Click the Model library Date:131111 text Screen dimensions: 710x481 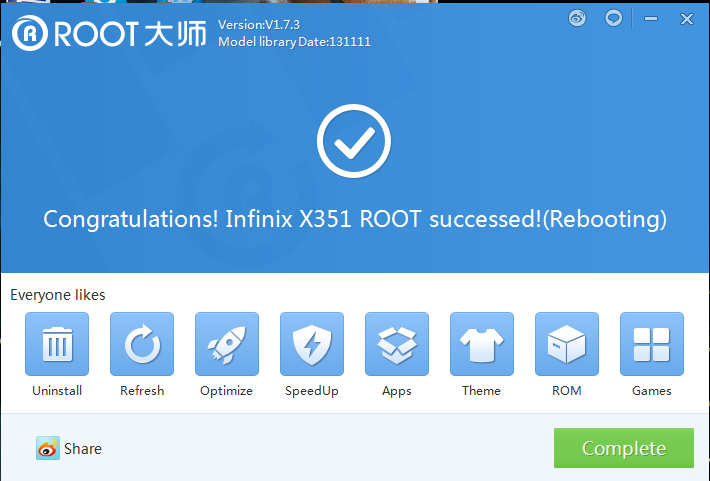(294, 42)
